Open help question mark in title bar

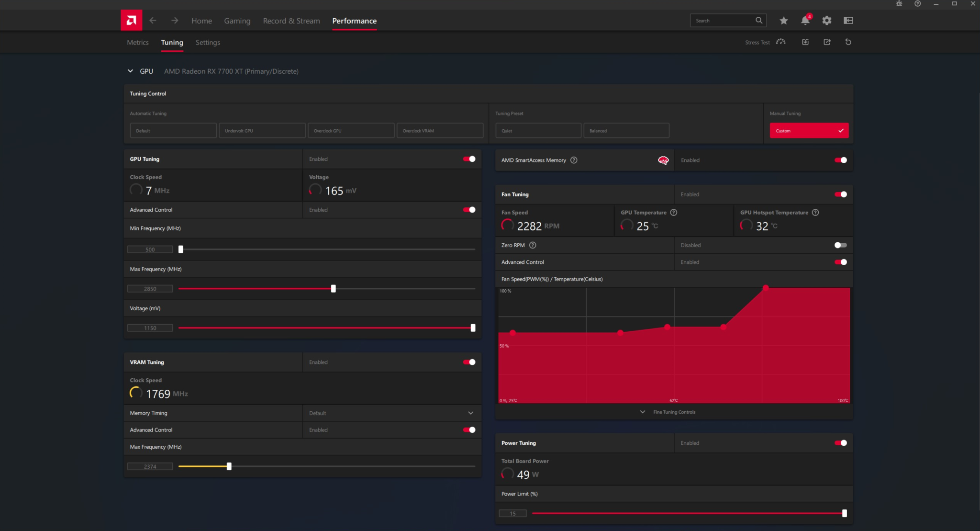(917, 3)
